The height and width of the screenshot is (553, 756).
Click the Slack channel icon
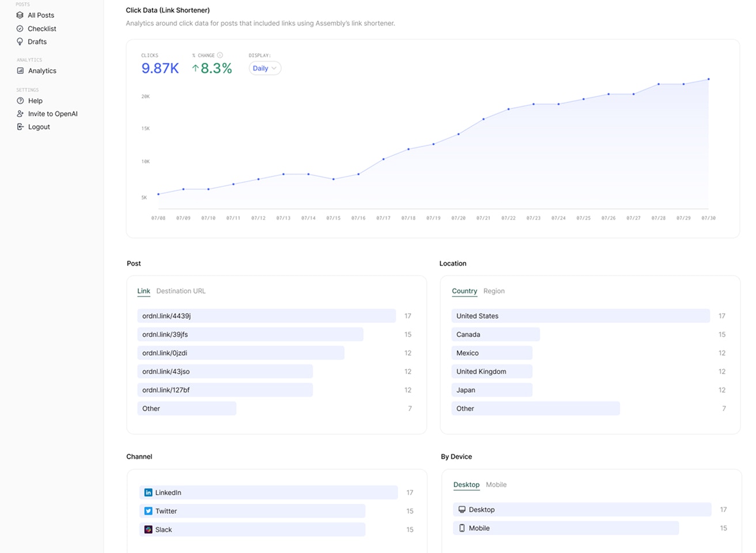148,529
